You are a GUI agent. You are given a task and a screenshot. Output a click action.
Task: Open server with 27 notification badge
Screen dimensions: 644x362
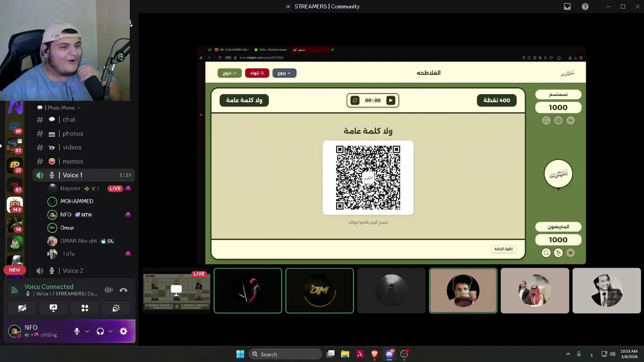[x=15, y=165]
